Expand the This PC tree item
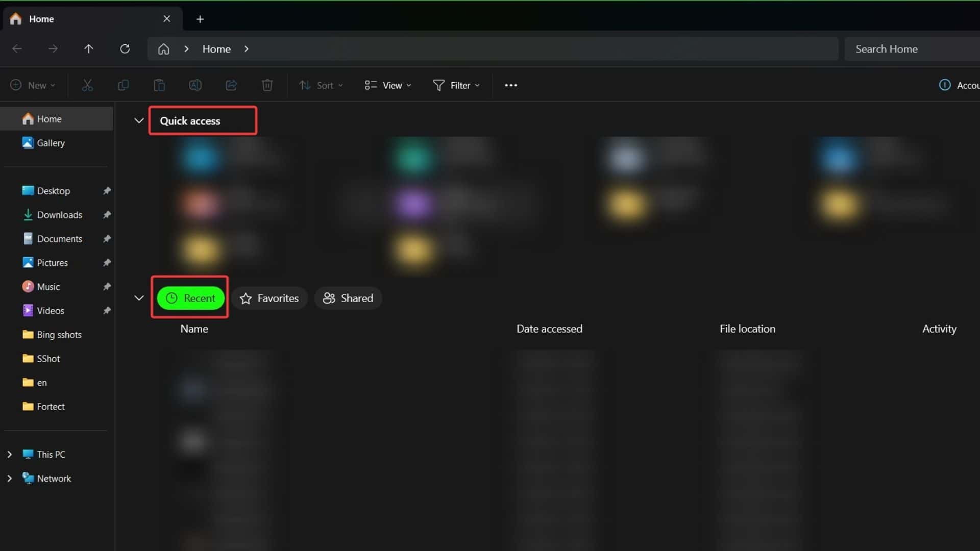This screenshot has width=980, height=551. point(10,454)
